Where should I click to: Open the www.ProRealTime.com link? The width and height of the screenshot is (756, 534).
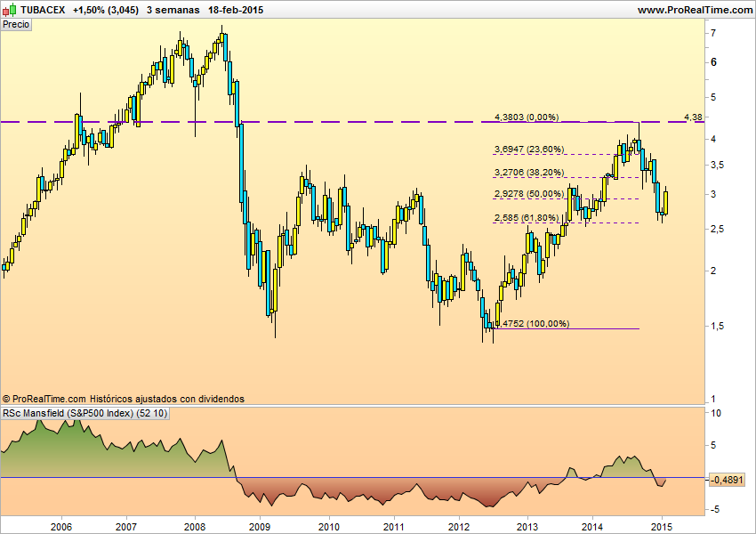tap(695, 9)
